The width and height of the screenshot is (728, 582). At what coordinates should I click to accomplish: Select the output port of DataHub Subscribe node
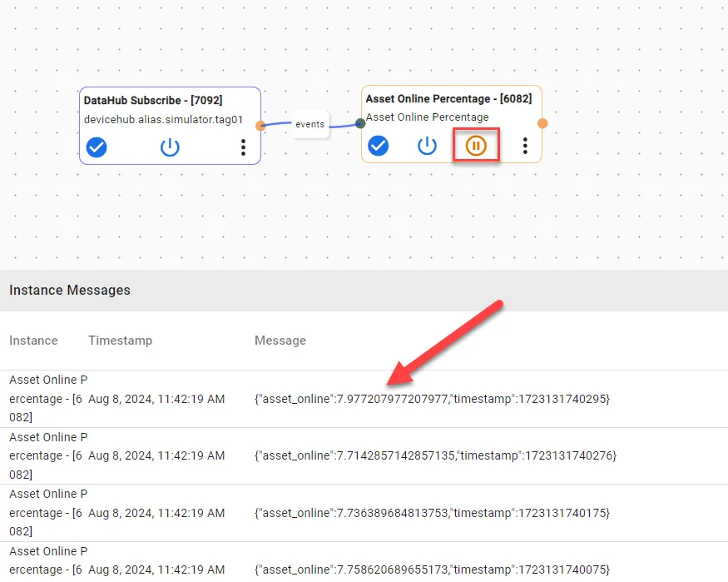click(x=260, y=126)
